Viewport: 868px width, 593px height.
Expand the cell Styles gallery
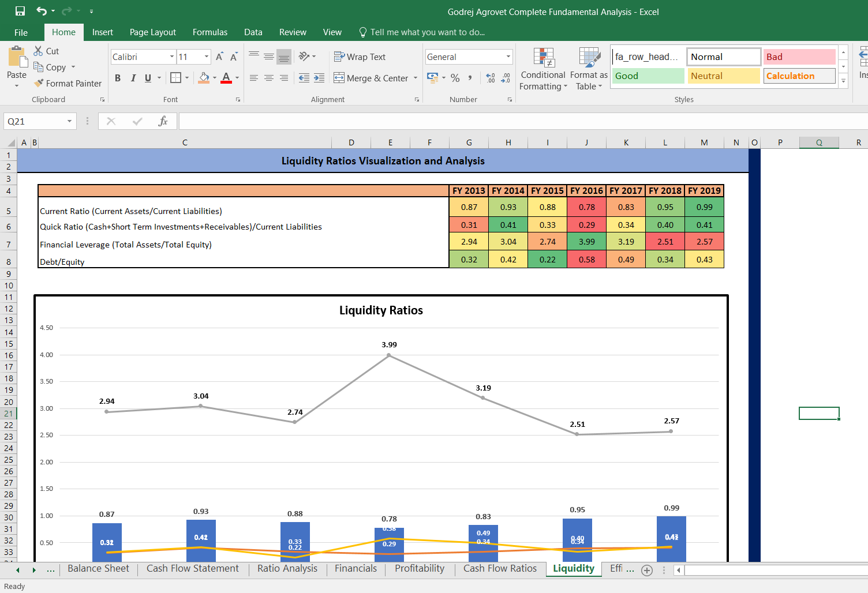(844, 81)
